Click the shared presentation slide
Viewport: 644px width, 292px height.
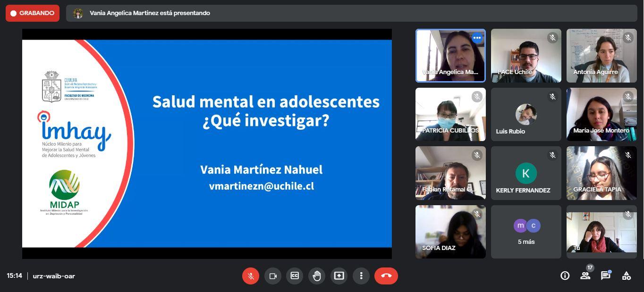click(x=207, y=143)
